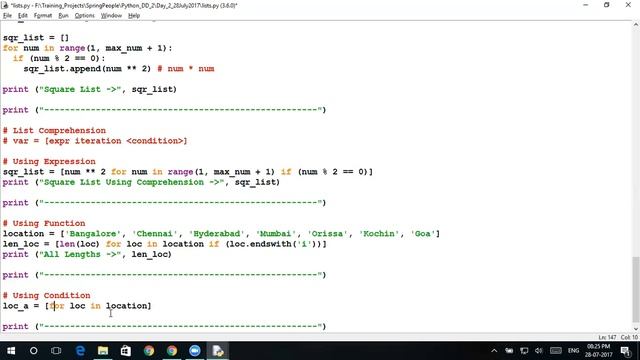
Task: Open first Chrome icon in taskbar
Action: 149,351
